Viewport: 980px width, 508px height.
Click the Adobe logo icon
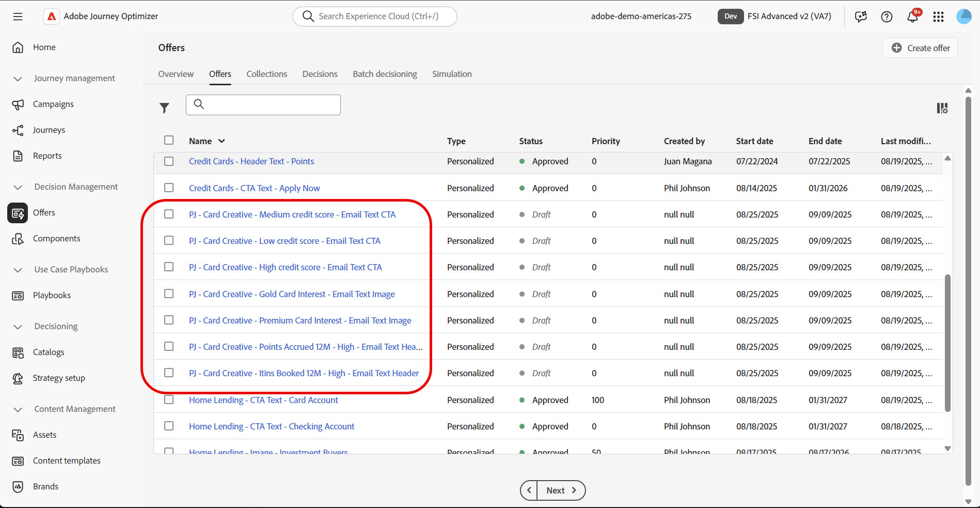click(52, 17)
